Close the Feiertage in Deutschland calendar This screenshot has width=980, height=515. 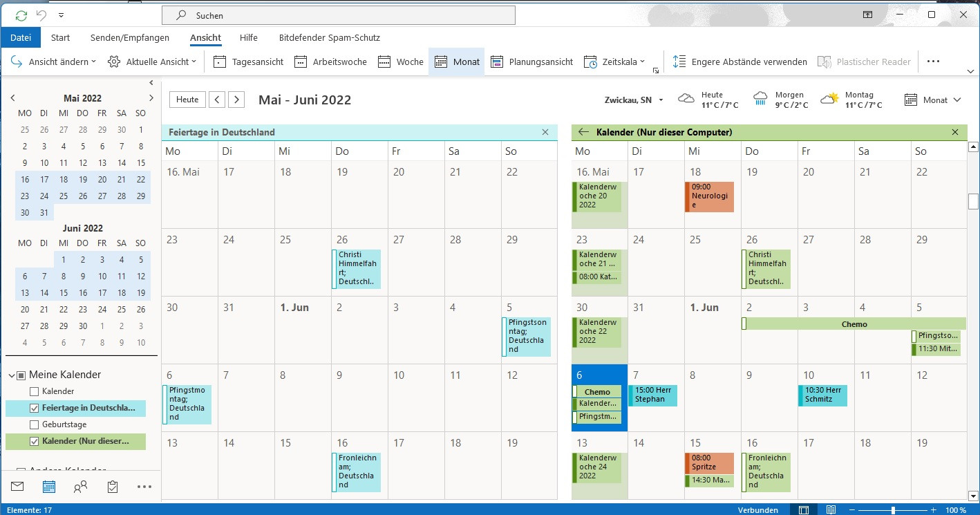545,132
